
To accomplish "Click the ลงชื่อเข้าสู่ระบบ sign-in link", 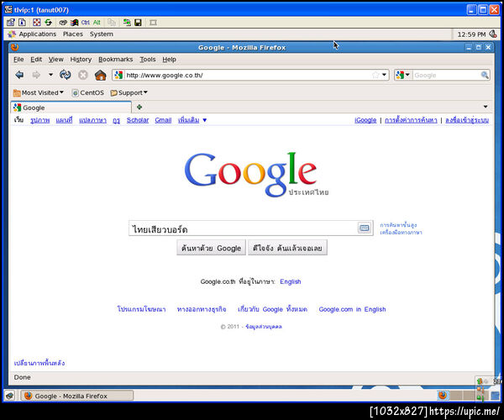I will (467, 120).
